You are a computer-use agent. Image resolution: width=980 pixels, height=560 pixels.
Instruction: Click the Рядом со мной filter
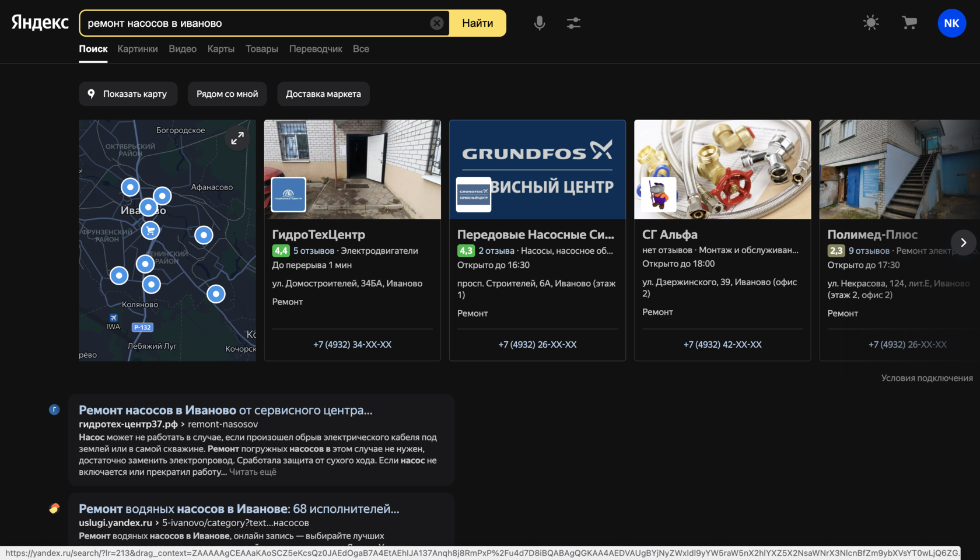click(x=228, y=94)
